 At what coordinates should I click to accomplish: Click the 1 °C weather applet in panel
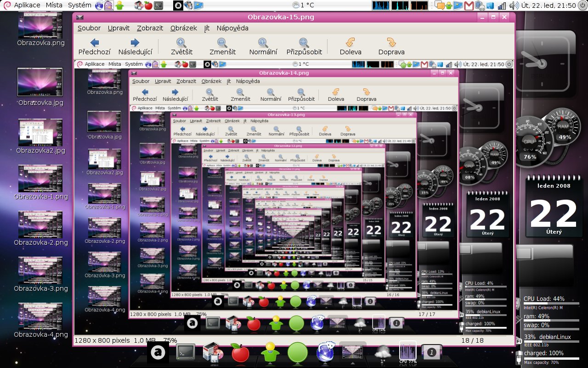(303, 6)
